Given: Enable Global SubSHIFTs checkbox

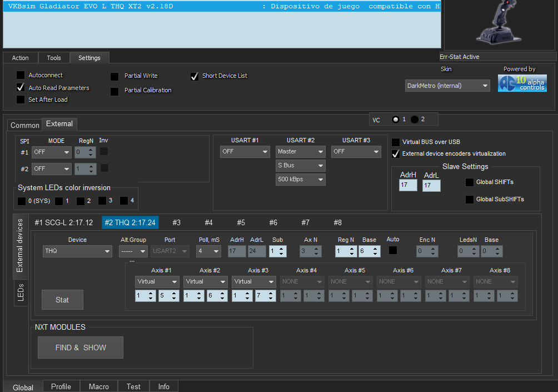Looking at the screenshot, I should coord(470,200).
